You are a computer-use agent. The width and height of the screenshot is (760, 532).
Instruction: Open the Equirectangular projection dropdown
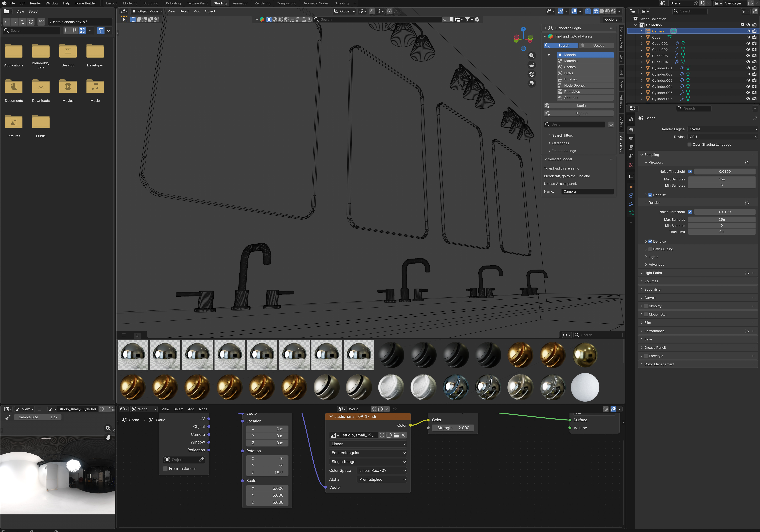tap(368, 453)
